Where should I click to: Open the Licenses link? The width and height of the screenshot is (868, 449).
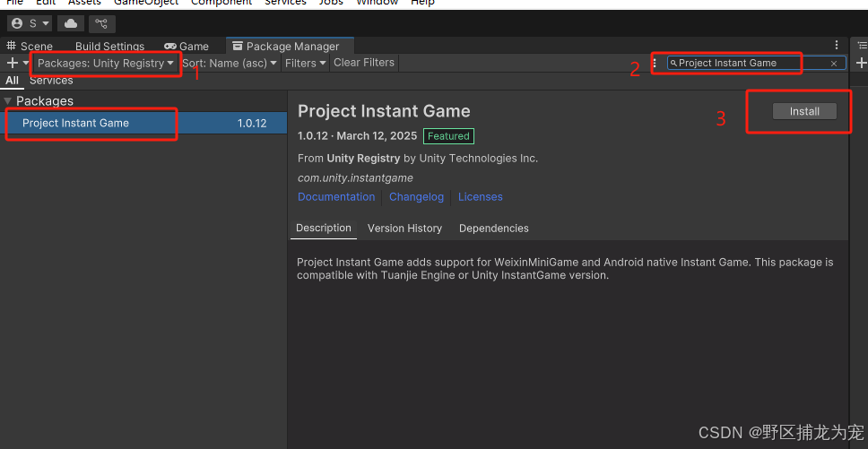tap(480, 197)
